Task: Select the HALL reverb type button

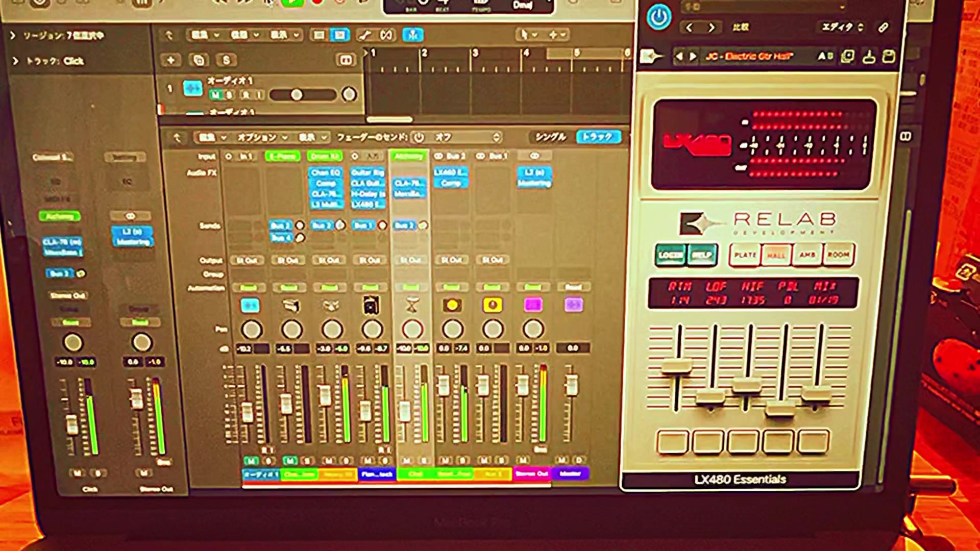Action: (776, 255)
